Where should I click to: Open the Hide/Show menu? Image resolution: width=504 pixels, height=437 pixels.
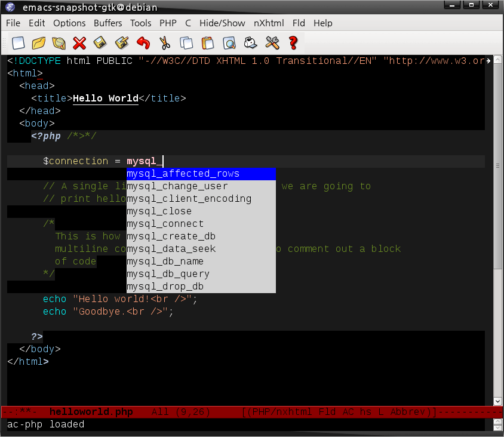click(x=222, y=23)
